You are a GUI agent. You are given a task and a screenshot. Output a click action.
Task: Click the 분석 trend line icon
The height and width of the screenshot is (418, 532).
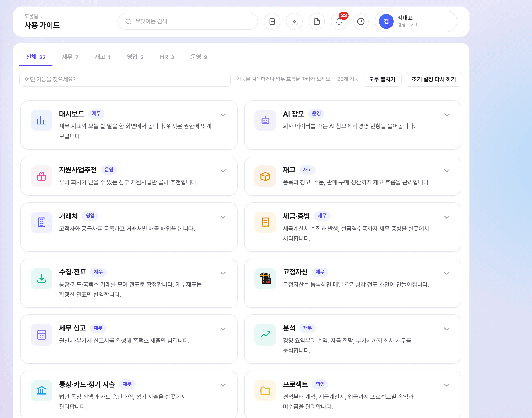265,335
